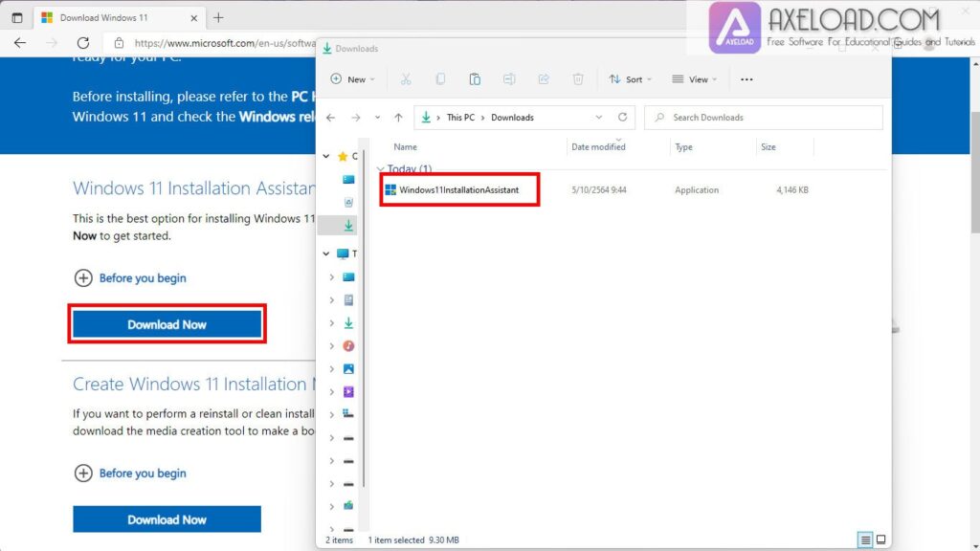View site info via the lock icon
This screenshot has height=551, width=980.
point(119,43)
